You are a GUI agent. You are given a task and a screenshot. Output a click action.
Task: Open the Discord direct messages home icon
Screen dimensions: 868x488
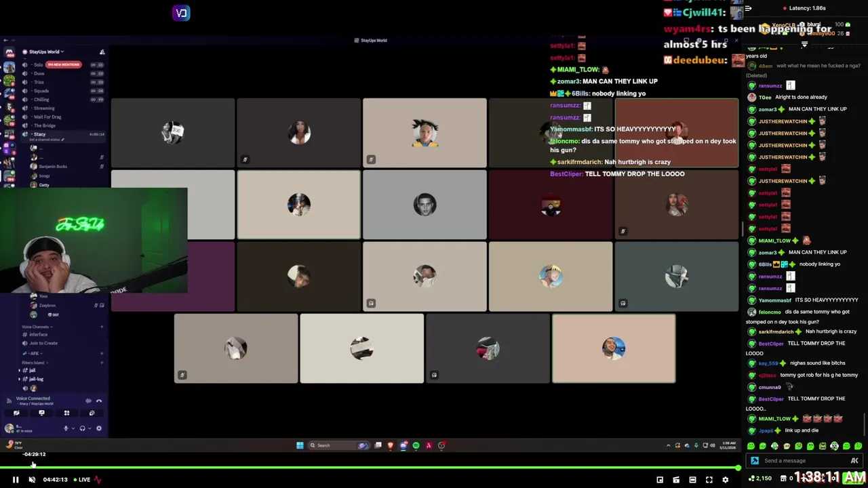(x=9, y=52)
